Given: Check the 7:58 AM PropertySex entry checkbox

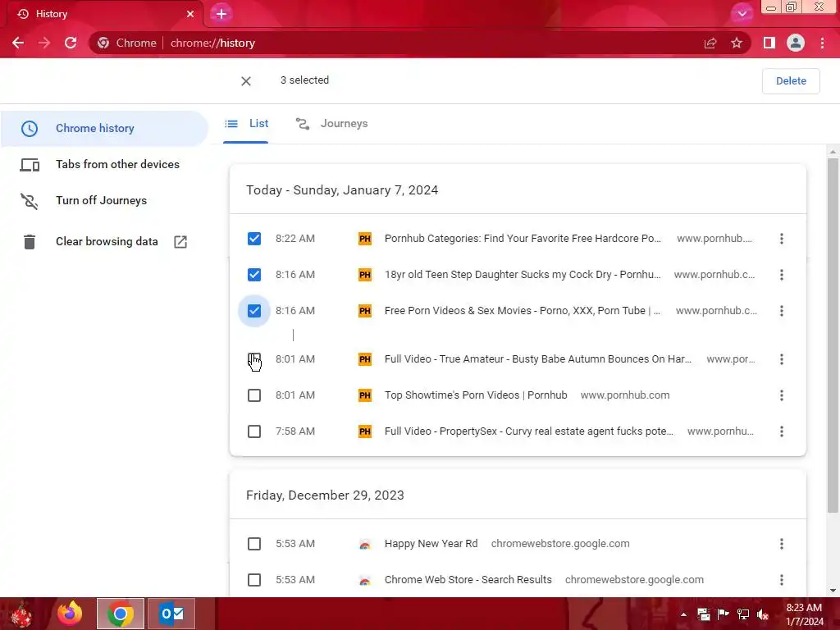Looking at the screenshot, I should (254, 431).
